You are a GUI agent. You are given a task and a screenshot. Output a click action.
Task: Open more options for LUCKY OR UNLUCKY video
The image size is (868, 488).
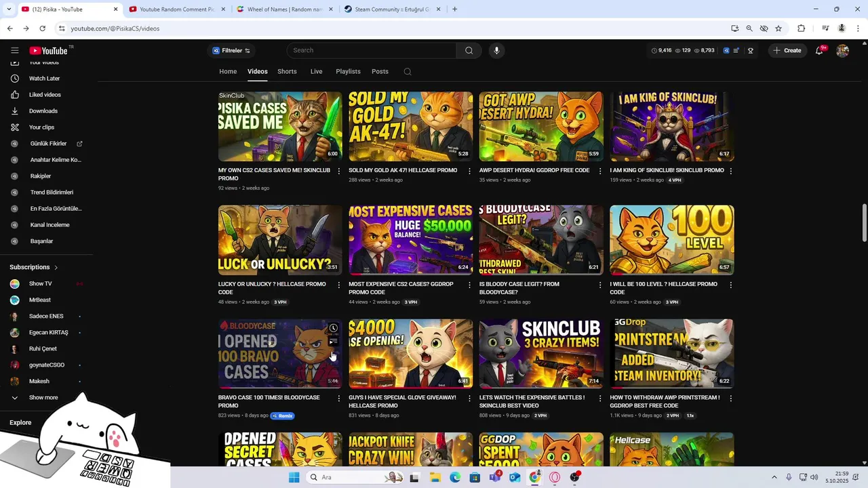click(338, 285)
